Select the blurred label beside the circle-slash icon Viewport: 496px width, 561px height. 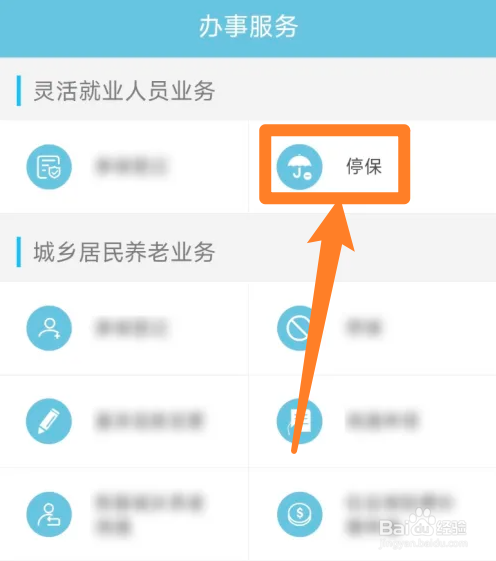pos(364,328)
